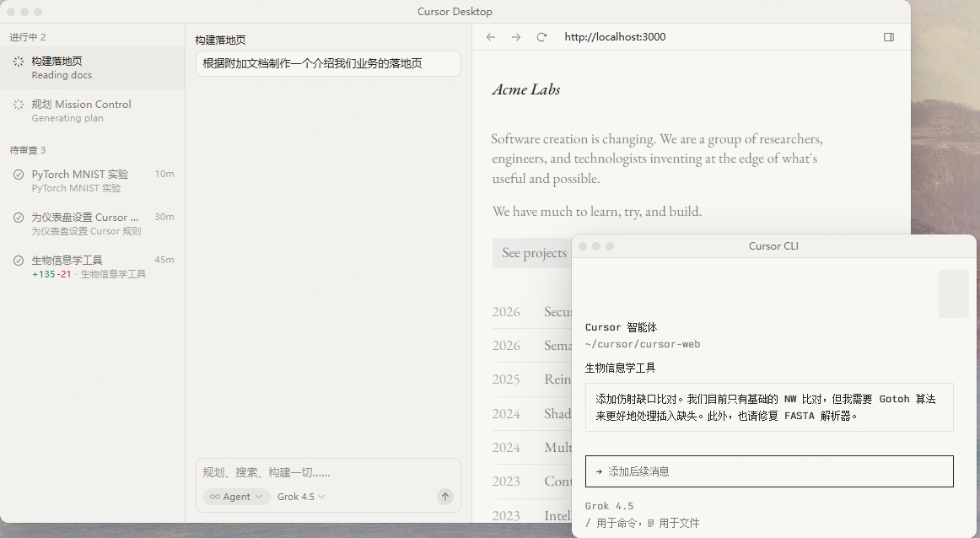This screenshot has height=538, width=980.
Task: Click the infinity icon in Agent selector
Action: pyautogui.click(x=214, y=497)
